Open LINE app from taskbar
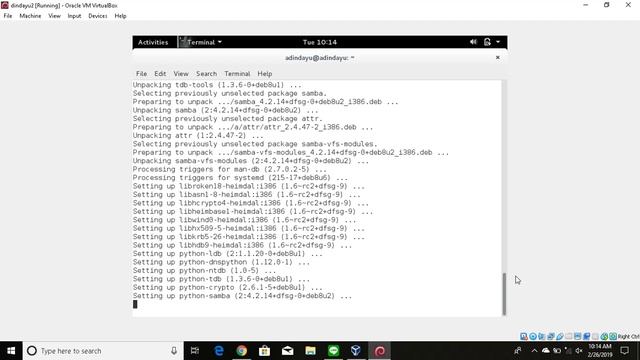The image size is (640, 360). click(333, 351)
